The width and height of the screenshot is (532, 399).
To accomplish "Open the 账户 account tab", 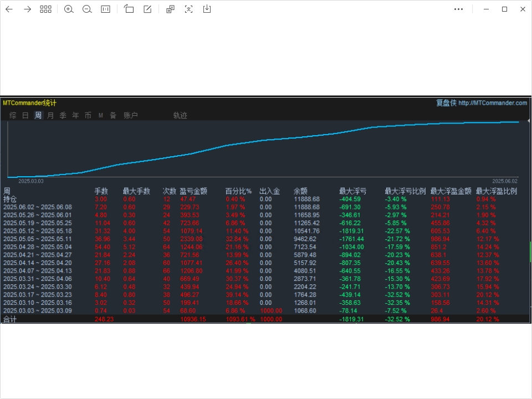I will pos(131,115).
